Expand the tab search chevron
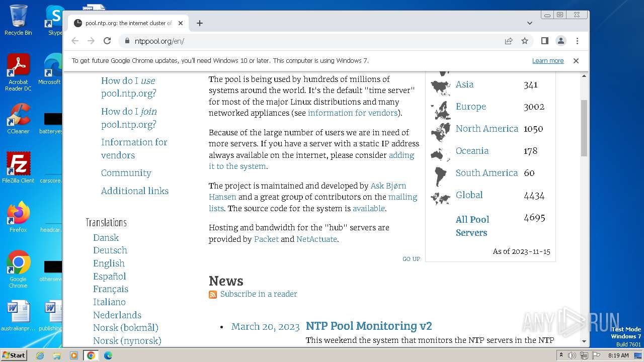Screen dimensions: 644x362 (x=530, y=23)
